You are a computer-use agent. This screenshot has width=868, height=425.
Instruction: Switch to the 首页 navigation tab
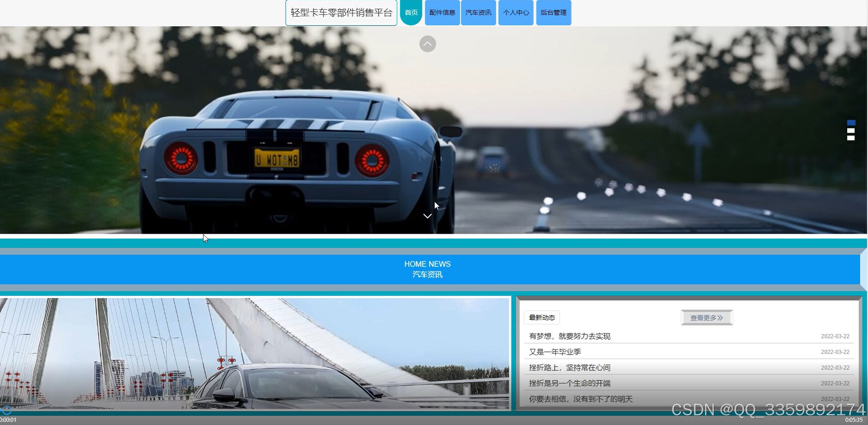(411, 12)
